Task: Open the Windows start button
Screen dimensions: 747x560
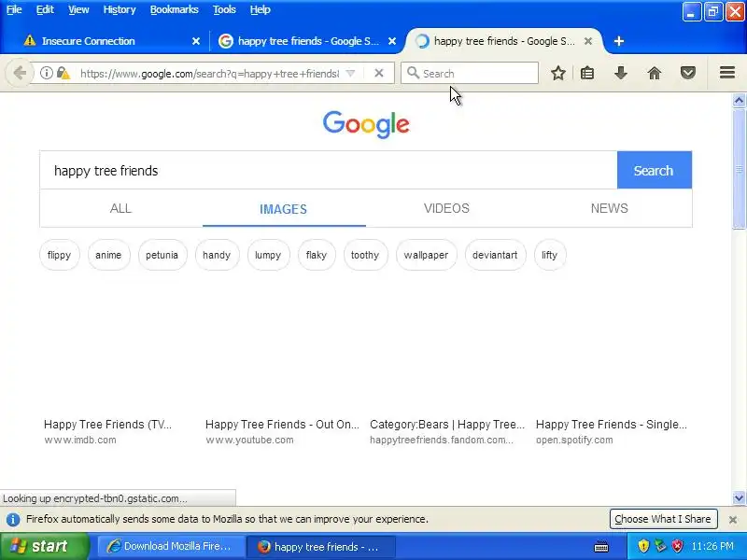Action: [x=45, y=546]
